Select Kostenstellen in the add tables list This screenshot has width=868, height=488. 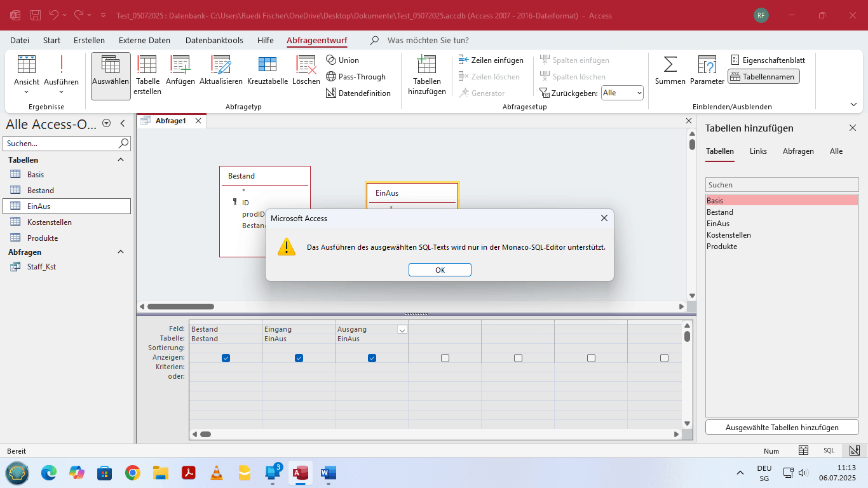coord(782,235)
